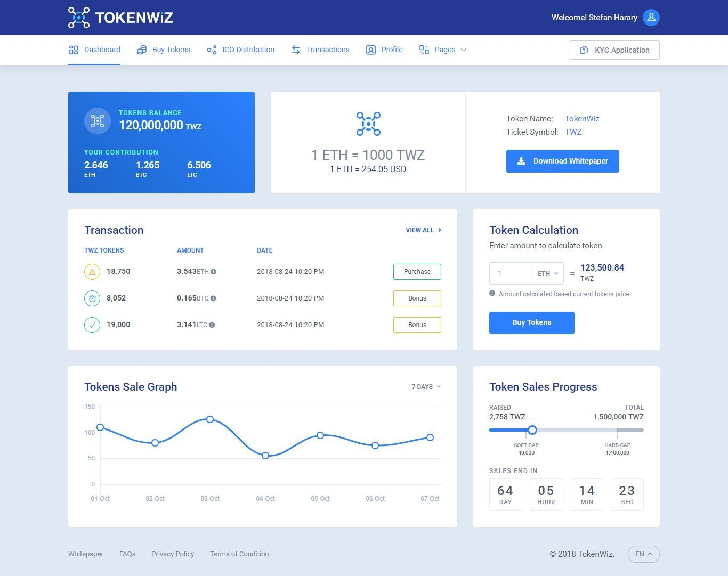Click the 1.265 BTC contribution value
This screenshot has width=728, height=576.
click(x=148, y=169)
